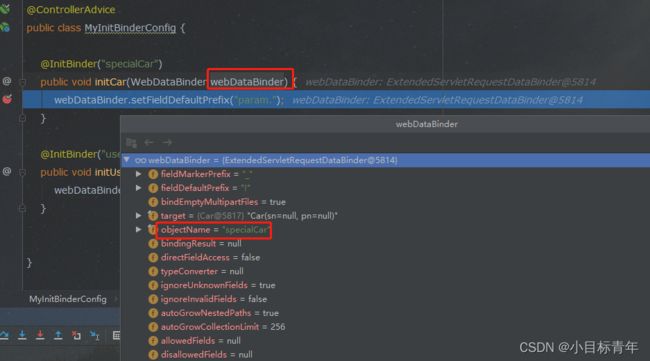Click the Run to Cursor debugger button
The image size is (650, 361).
tap(95, 335)
